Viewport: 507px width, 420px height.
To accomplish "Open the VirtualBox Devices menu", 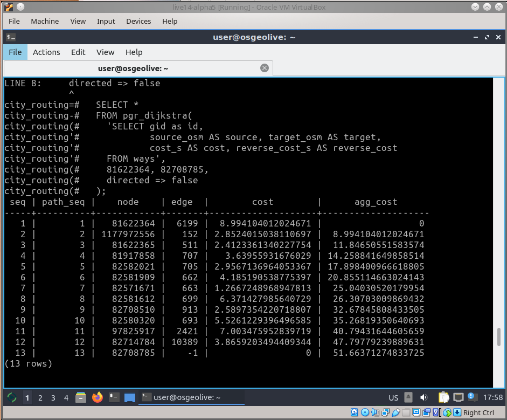I will pos(138,22).
